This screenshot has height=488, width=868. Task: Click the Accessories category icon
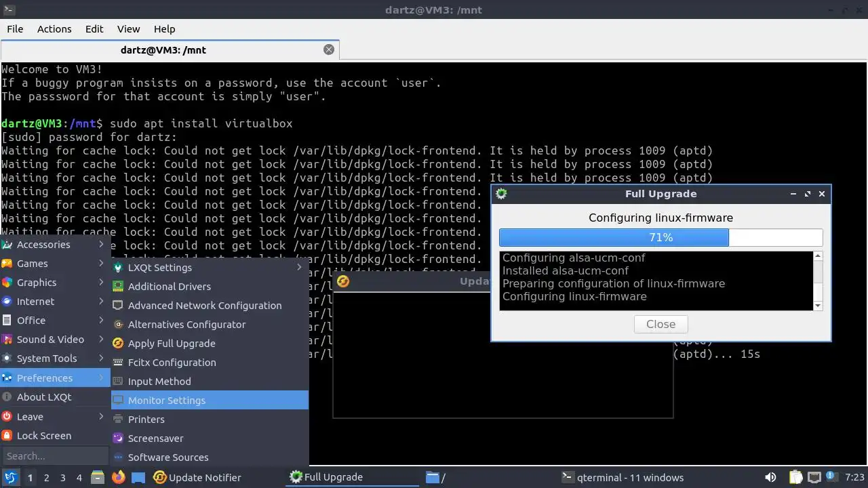click(x=7, y=245)
